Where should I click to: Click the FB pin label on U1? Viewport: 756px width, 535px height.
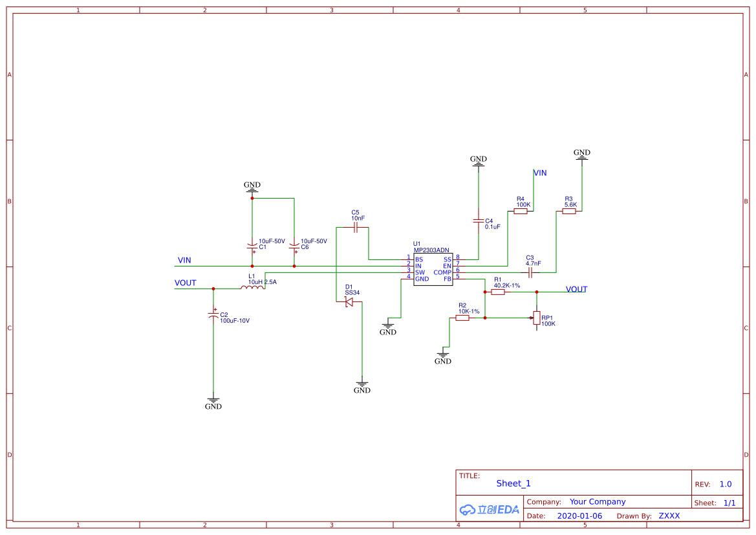[448, 279]
